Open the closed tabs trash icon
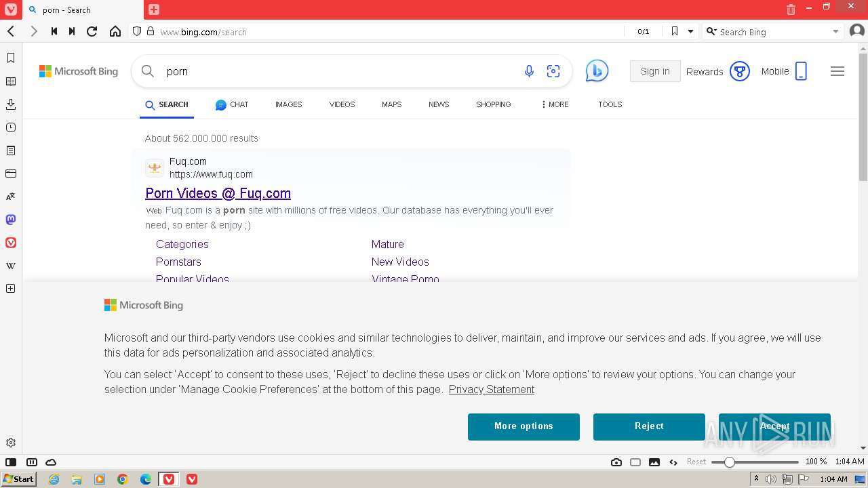Screen dimensions: 868x488 (791, 9)
